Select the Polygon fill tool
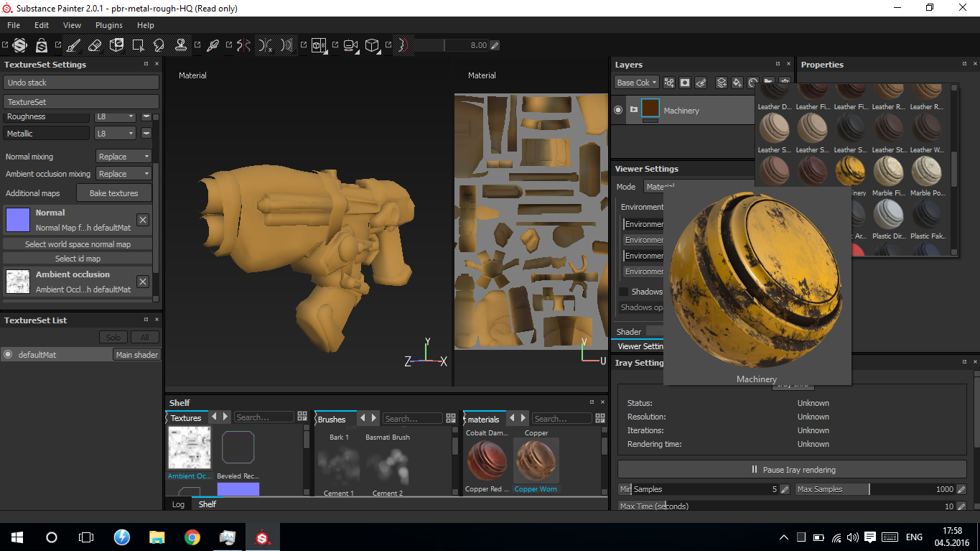This screenshot has height=551, width=980. click(x=138, y=45)
